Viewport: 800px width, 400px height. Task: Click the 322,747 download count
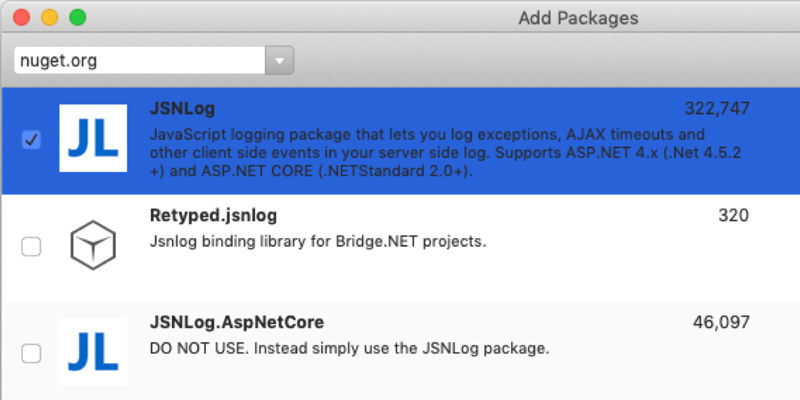(x=717, y=109)
